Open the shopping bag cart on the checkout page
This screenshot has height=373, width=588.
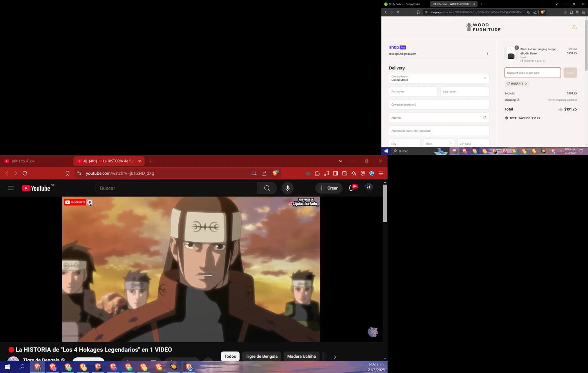[574, 27]
